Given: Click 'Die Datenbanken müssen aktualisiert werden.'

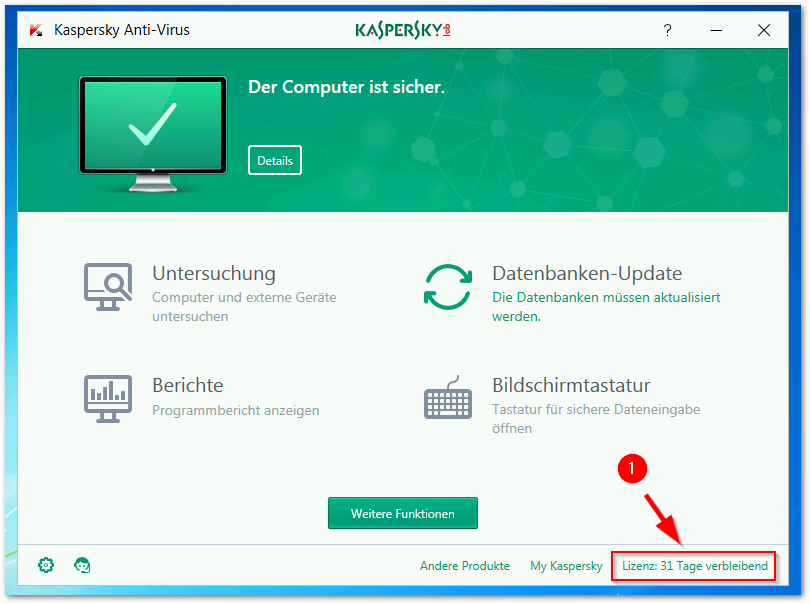Looking at the screenshot, I should 606,307.
